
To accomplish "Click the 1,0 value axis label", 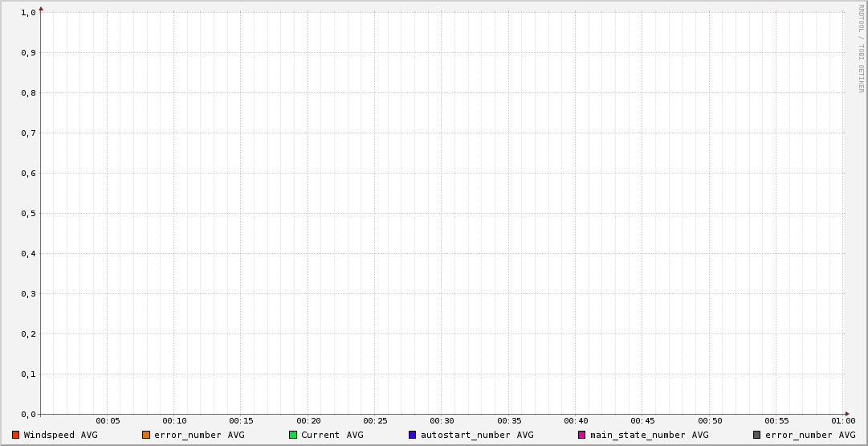I will pyautogui.click(x=28, y=13).
